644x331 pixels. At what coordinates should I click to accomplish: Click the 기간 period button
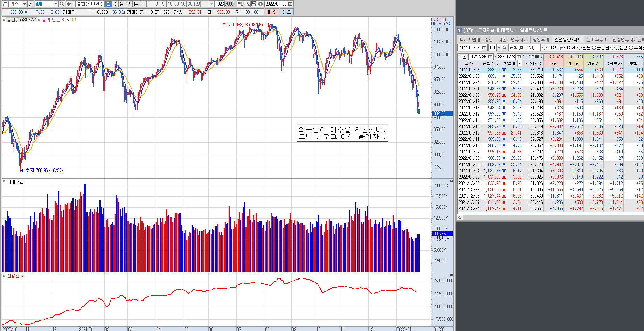463,57
